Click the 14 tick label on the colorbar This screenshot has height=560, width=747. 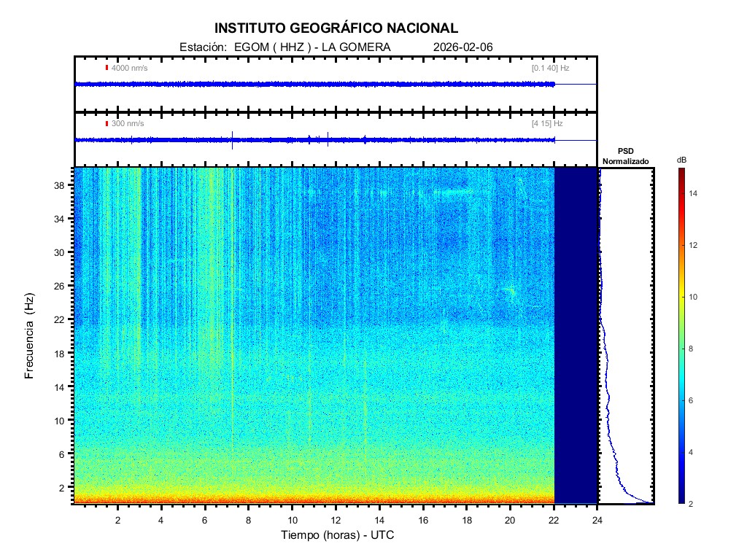tap(695, 194)
